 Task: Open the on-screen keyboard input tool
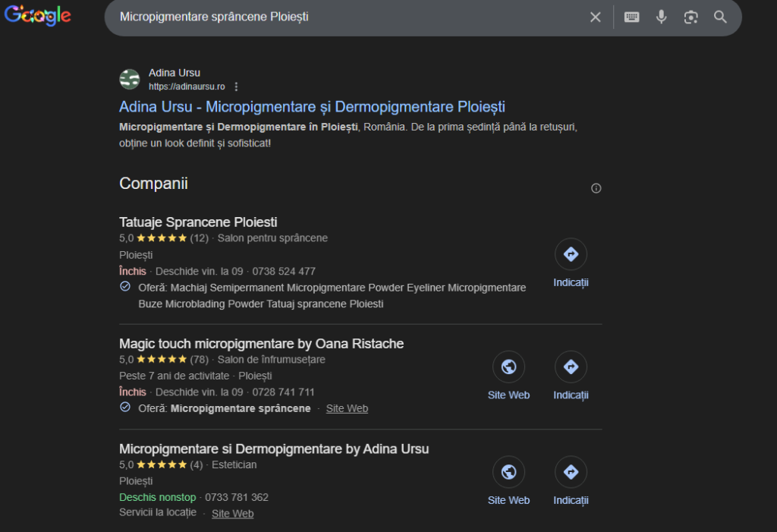[x=631, y=17]
